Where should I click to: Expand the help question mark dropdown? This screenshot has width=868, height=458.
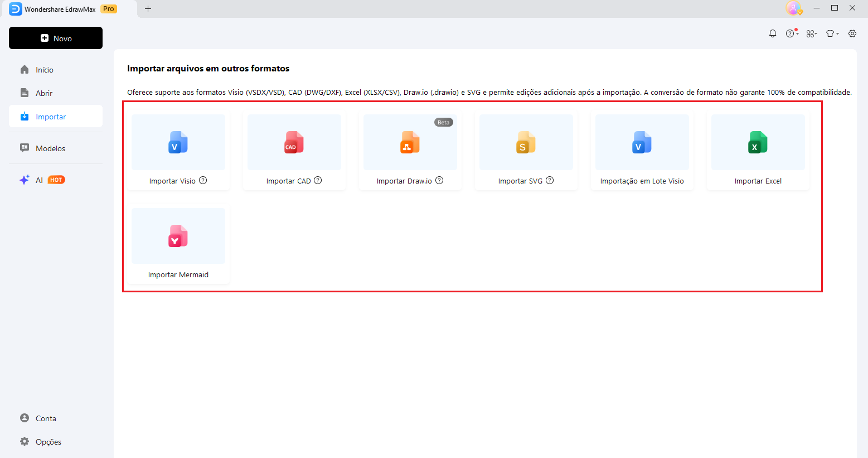coord(792,33)
